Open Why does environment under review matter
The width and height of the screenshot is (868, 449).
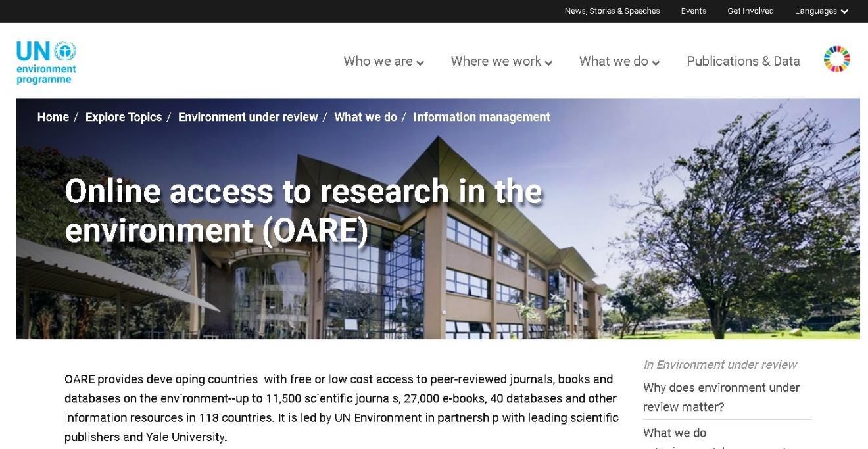coord(721,397)
